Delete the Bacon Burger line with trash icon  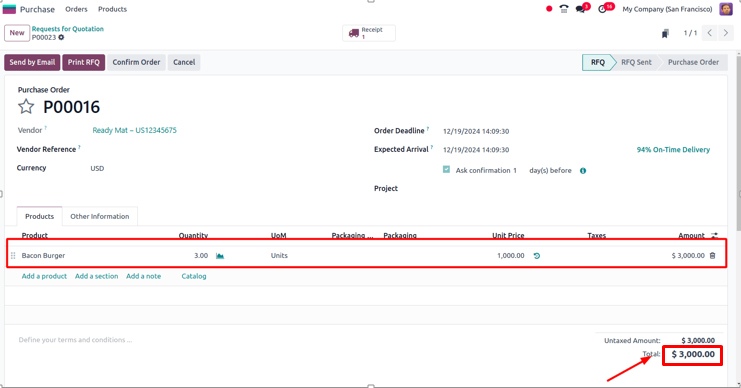pyautogui.click(x=713, y=255)
